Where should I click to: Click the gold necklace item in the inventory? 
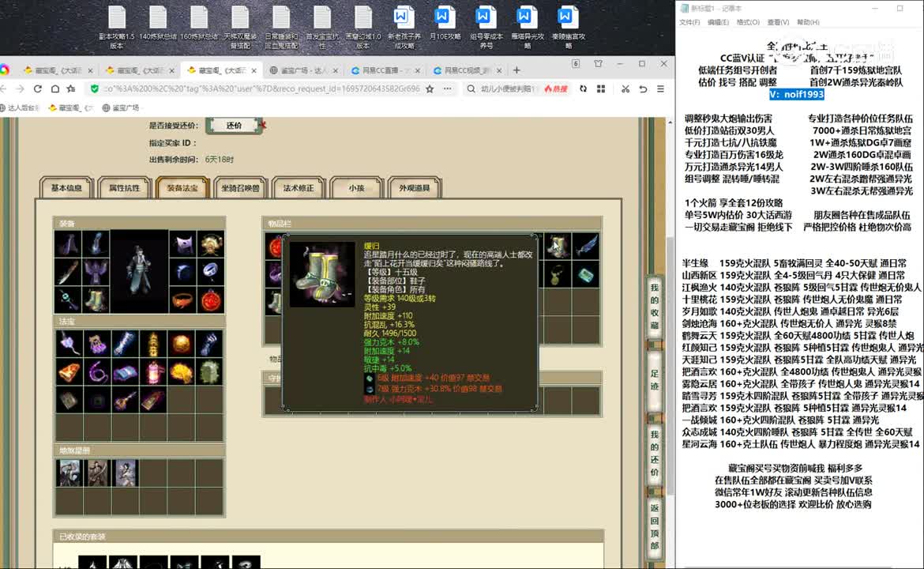point(557,275)
